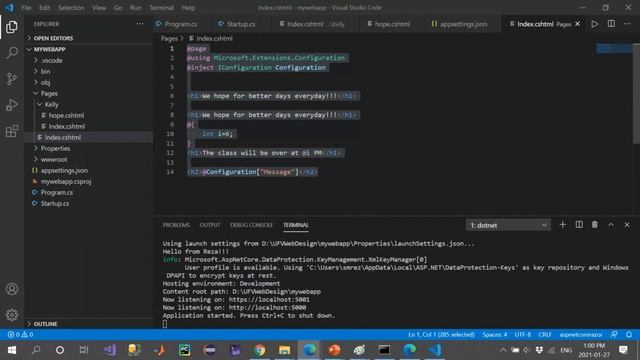This screenshot has height=360, width=640.
Task: Click the Pages breadcrumb
Action: click(169, 38)
